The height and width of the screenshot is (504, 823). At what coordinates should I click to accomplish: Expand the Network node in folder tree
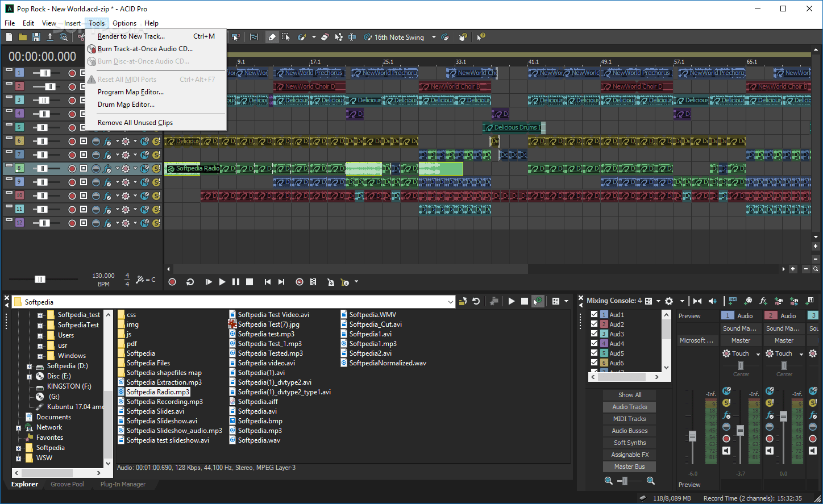[x=18, y=428]
